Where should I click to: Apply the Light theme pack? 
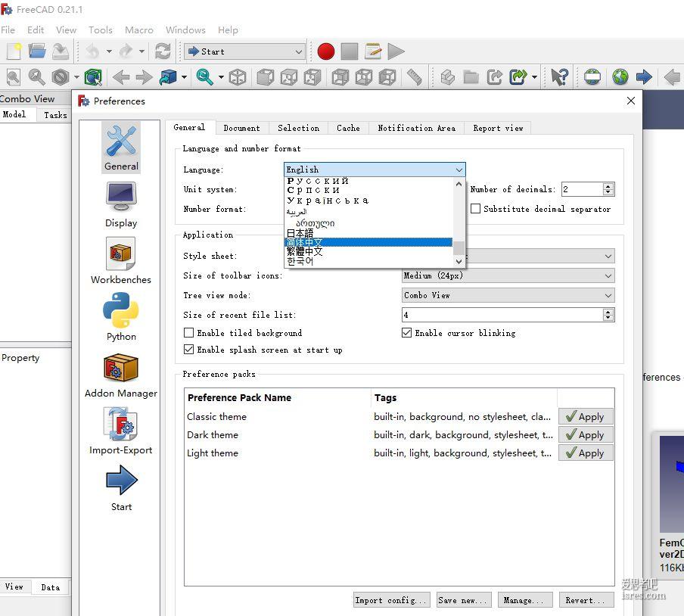pyautogui.click(x=586, y=453)
